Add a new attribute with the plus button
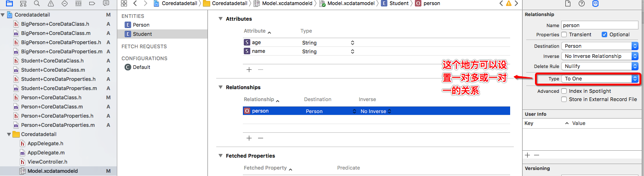The height and width of the screenshot is (176, 644). coord(249,69)
